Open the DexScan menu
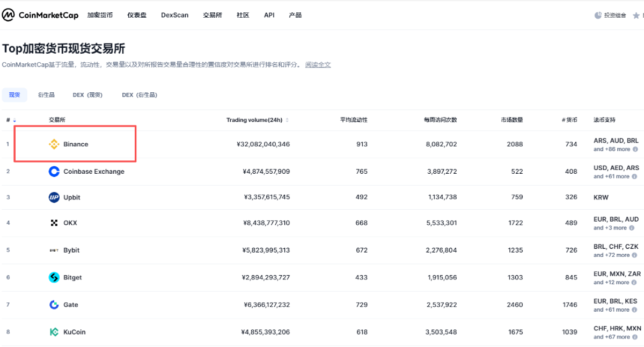This screenshot has height=347, width=644. 174,15
